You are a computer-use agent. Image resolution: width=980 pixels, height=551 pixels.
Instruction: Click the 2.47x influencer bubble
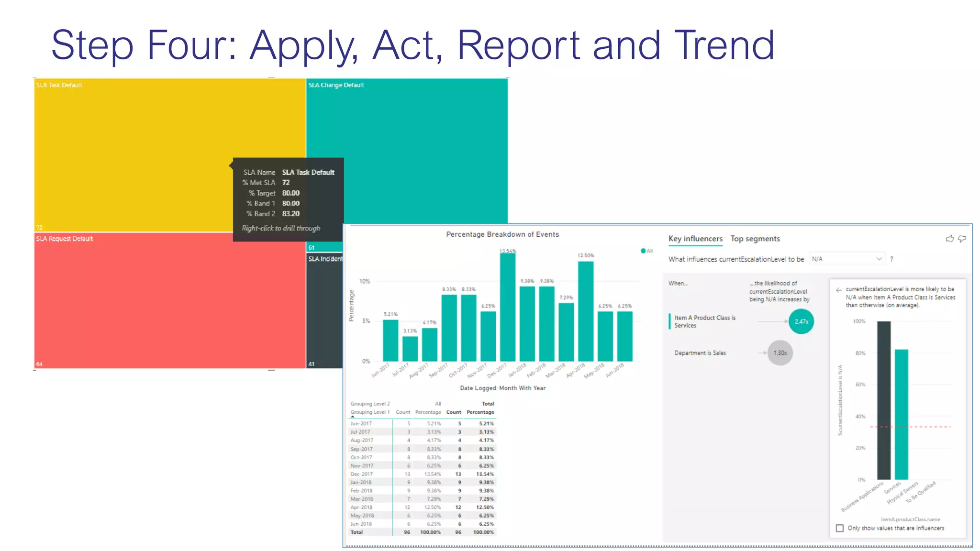coord(801,321)
